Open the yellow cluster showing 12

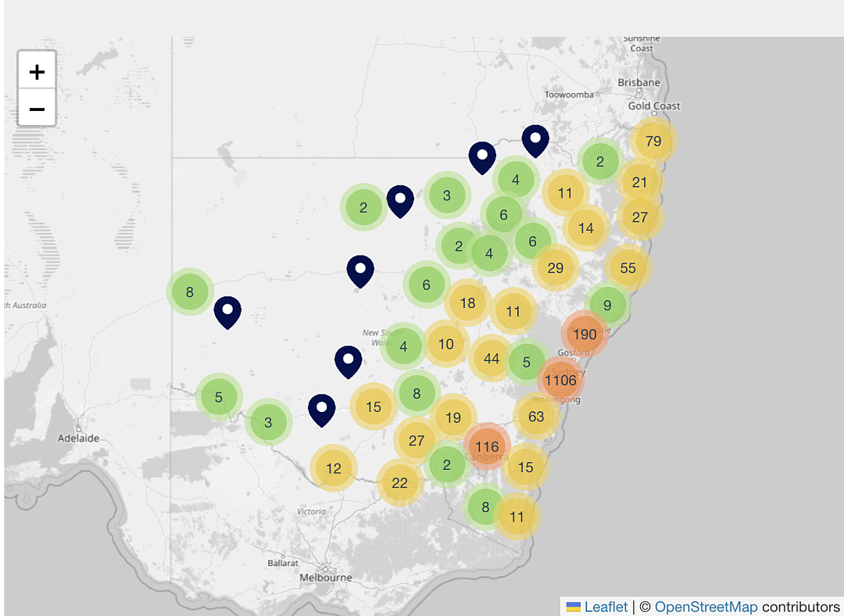[x=334, y=468]
